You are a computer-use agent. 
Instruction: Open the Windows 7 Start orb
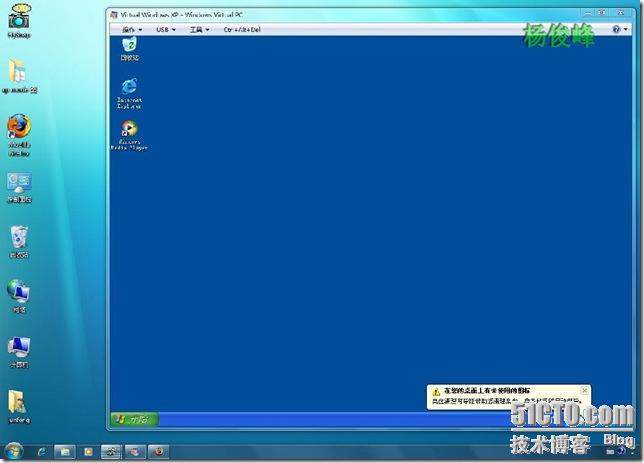pyautogui.click(x=13, y=451)
